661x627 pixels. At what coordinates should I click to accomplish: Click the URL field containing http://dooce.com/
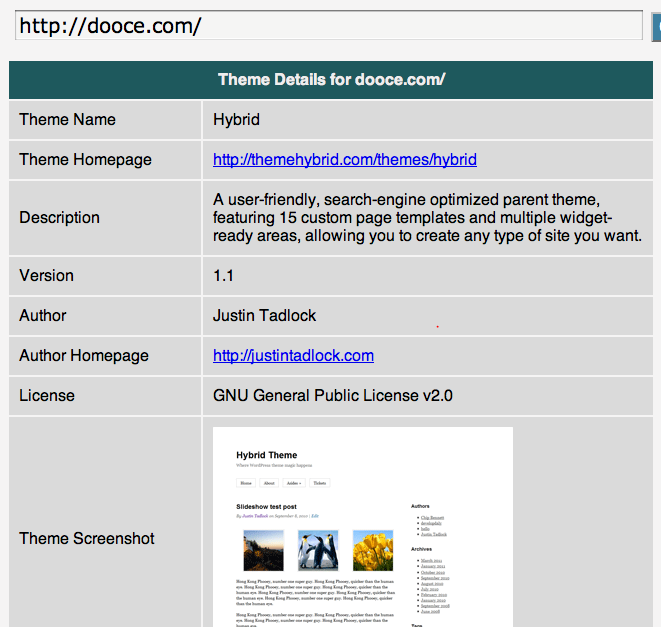click(x=329, y=26)
